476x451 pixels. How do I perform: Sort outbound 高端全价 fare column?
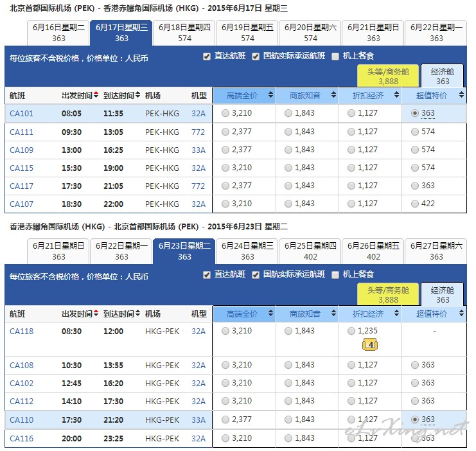click(271, 94)
